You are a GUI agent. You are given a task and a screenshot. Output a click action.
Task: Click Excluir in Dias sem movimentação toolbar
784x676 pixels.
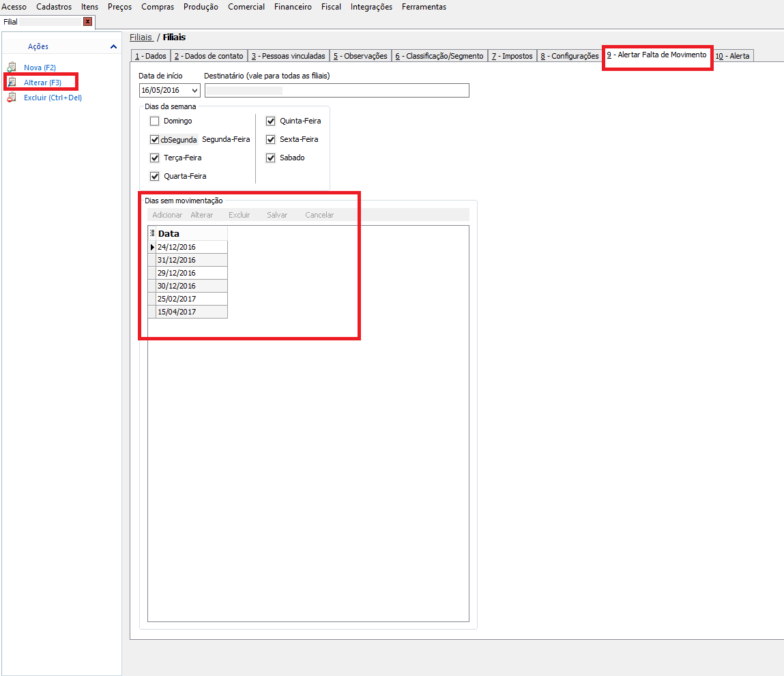point(239,215)
